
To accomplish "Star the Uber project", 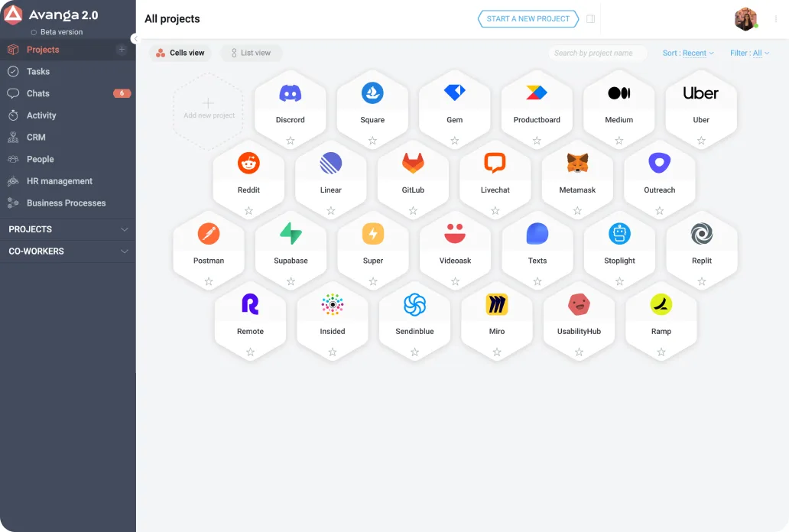I will click(701, 141).
